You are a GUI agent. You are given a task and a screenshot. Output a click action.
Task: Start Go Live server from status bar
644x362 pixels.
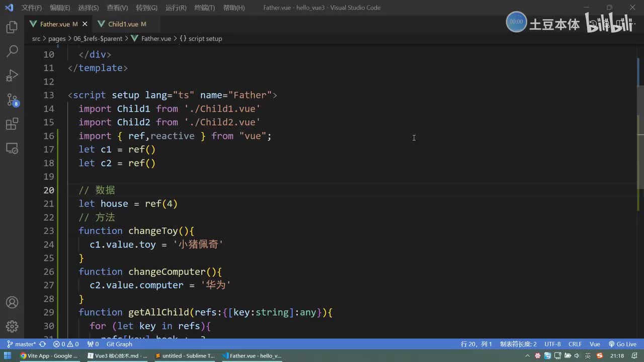(x=622, y=344)
